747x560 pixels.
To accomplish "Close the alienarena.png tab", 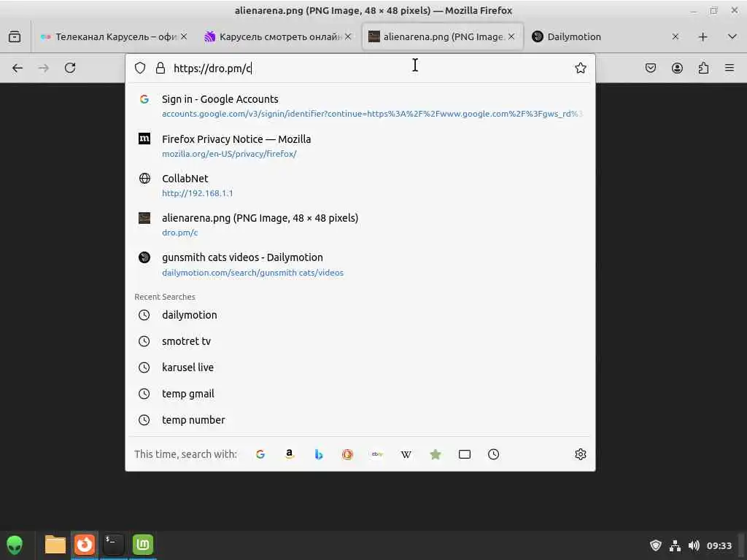I will pyautogui.click(x=511, y=36).
